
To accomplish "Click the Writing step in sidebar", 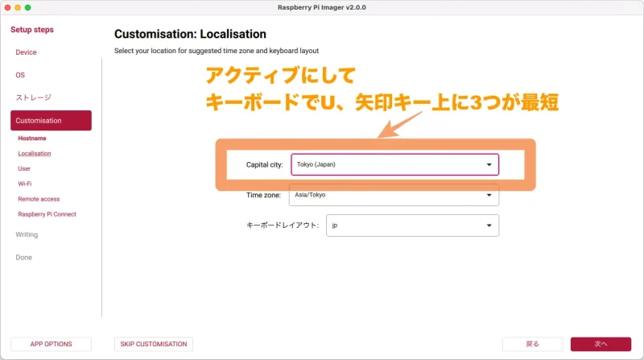I will click(x=27, y=234).
